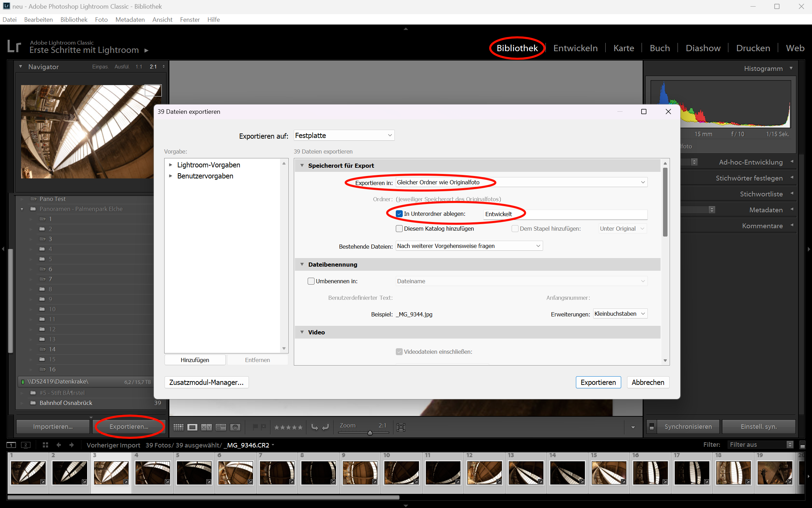Open People face view icon
Viewport: 812px width, 508px height.
coord(235,427)
